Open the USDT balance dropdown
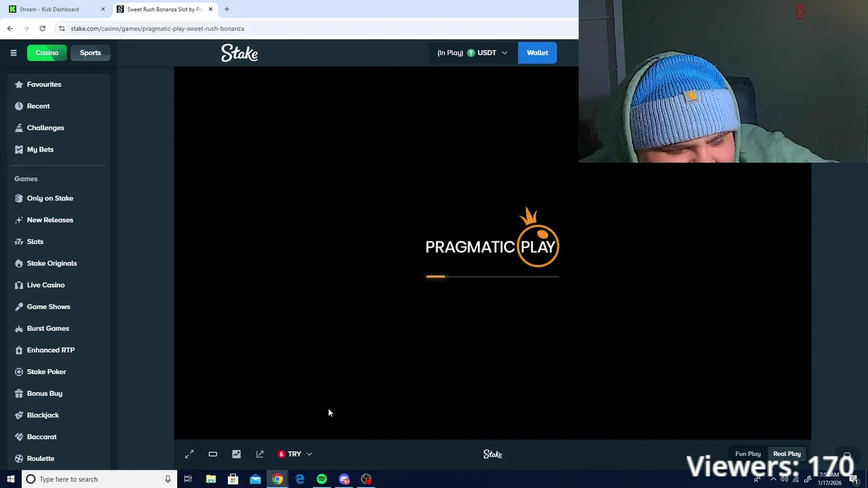The image size is (868, 488). point(472,53)
